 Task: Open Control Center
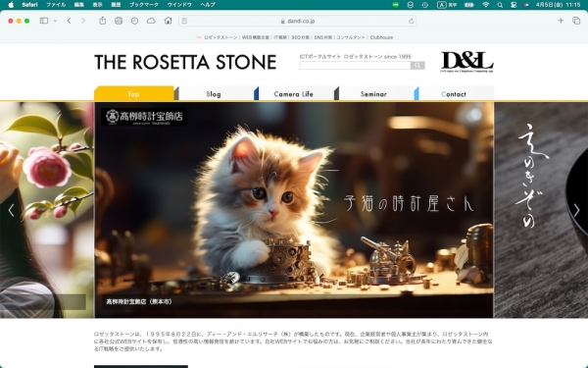(x=514, y=5)
